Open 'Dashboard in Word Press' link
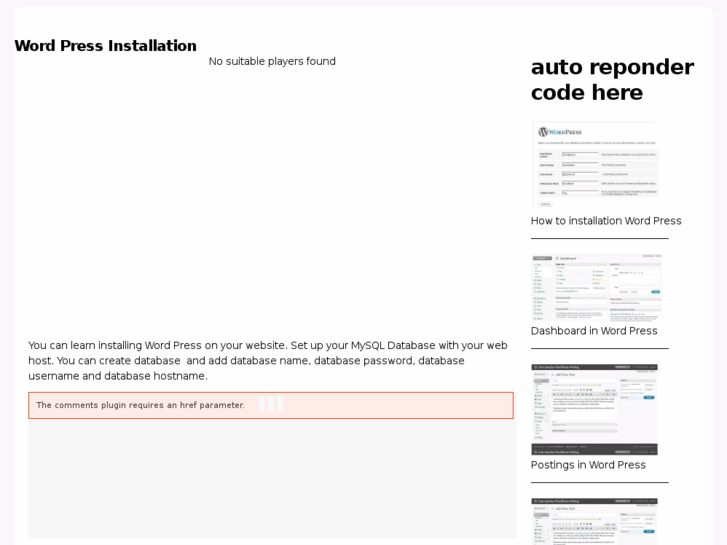This screenshot has width=727, height=545. (x=594, y=331)
